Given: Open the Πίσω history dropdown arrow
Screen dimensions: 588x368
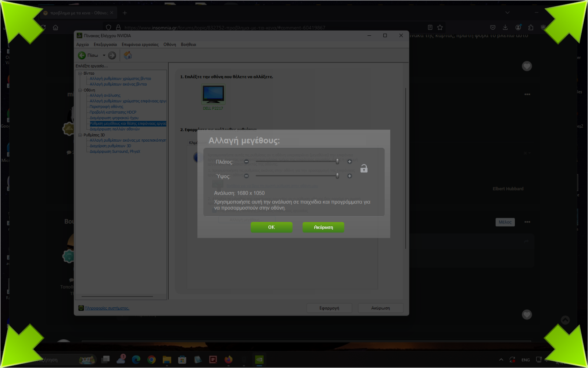Looking at the screenshot, I should tap(104, 55).
